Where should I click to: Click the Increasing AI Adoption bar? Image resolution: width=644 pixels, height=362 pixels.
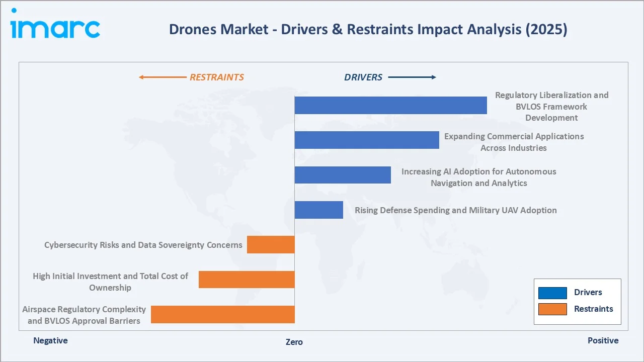point(343,175)
